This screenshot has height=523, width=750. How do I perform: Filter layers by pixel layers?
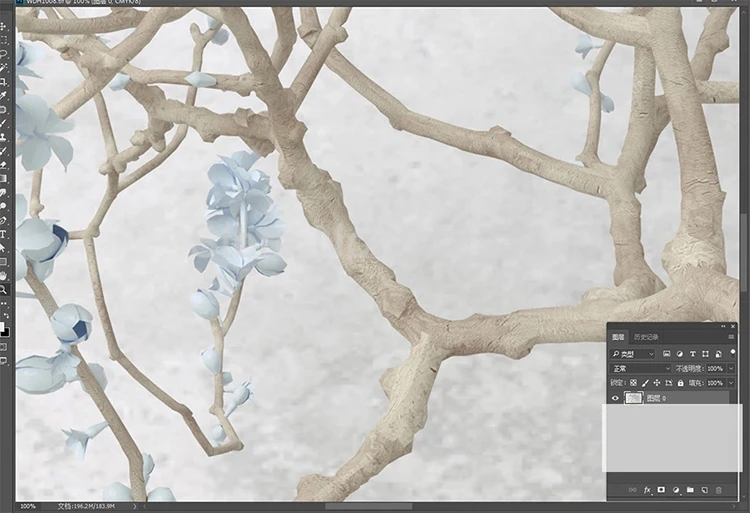(x=667, y=354)
